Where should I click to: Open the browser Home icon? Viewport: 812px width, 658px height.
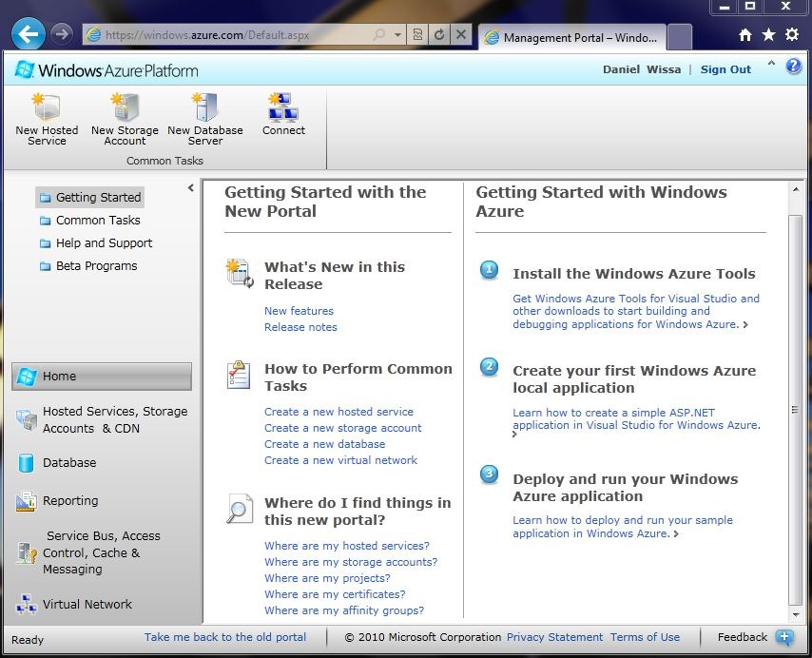click(745, 34)
